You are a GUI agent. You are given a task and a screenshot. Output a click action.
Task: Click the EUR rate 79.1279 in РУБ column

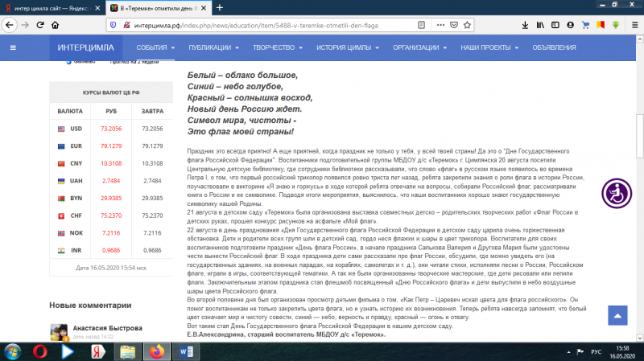pyautogui.click(x=111, y=146)
